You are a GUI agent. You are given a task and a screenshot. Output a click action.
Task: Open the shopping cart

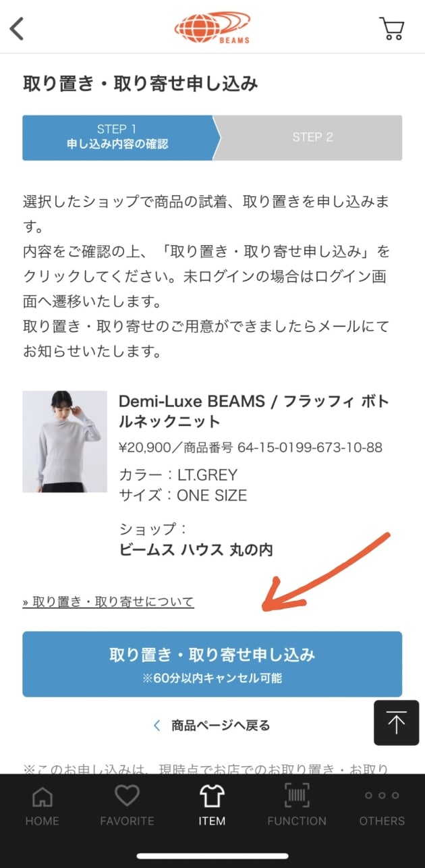point(392,28)
